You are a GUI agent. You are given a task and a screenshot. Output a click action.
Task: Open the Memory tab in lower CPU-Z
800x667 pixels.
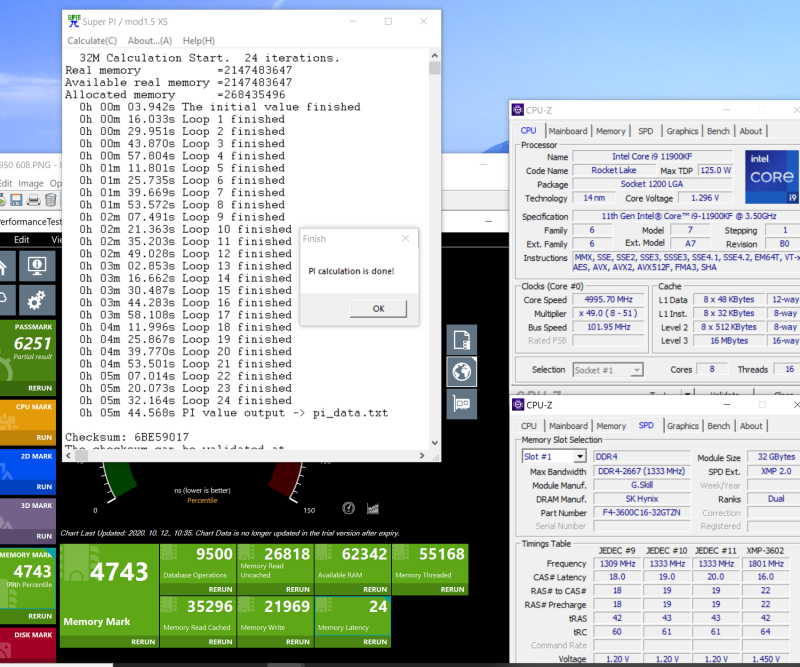pos(611,426)
